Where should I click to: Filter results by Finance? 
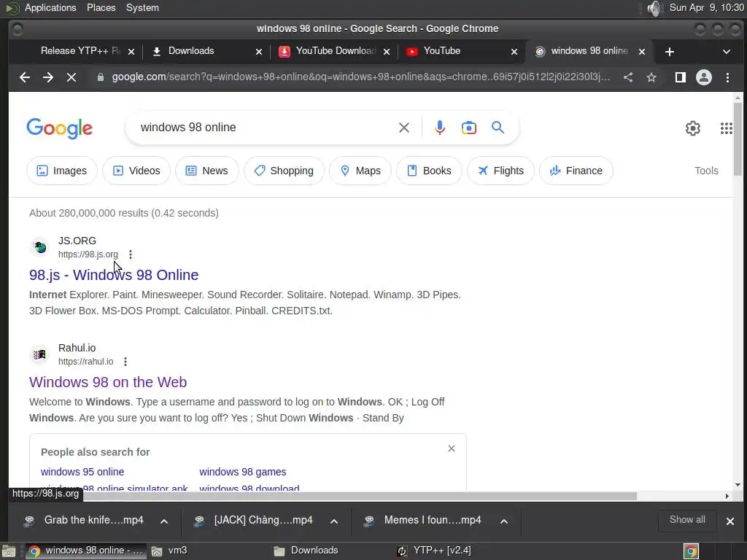(x=576, y=171)
